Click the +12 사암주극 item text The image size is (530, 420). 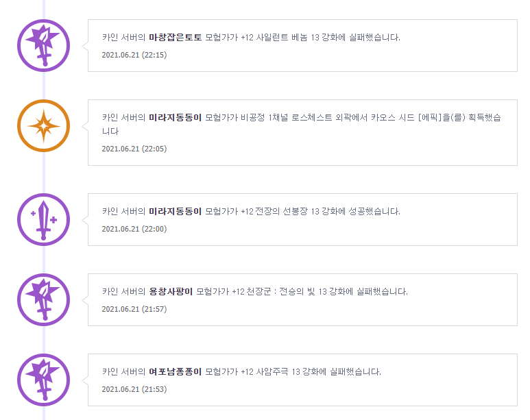[x=265, y=371]
